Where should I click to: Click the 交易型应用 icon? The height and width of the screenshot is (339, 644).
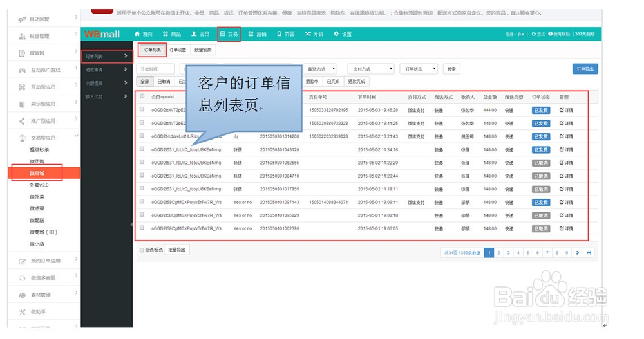(22, 138)
